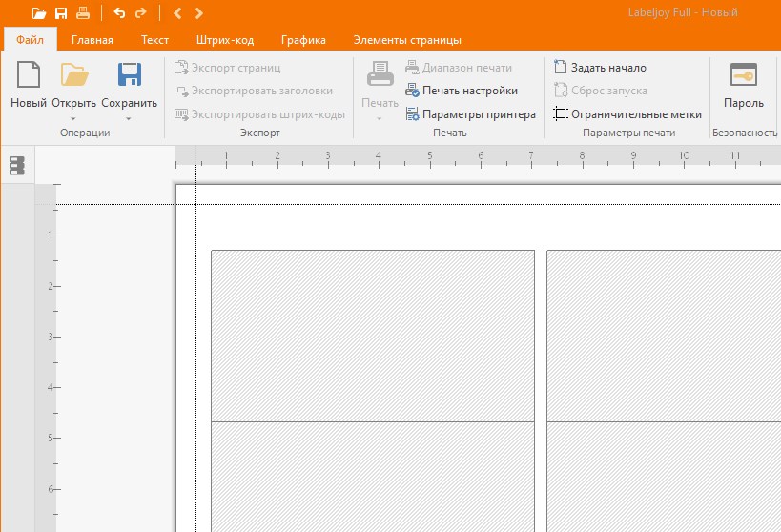
Task: Open the Графика ribbon tab
Action: (x=303, y=40)
